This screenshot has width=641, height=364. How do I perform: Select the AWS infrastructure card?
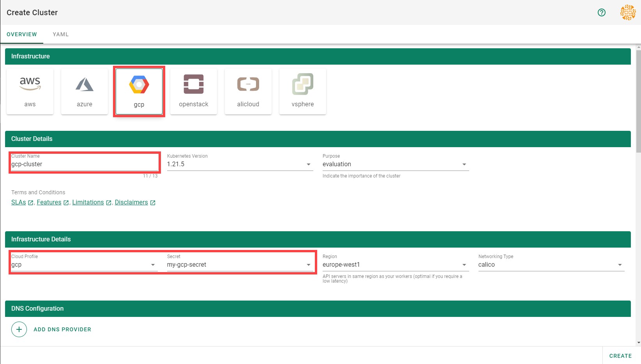(x=30, y=91)
